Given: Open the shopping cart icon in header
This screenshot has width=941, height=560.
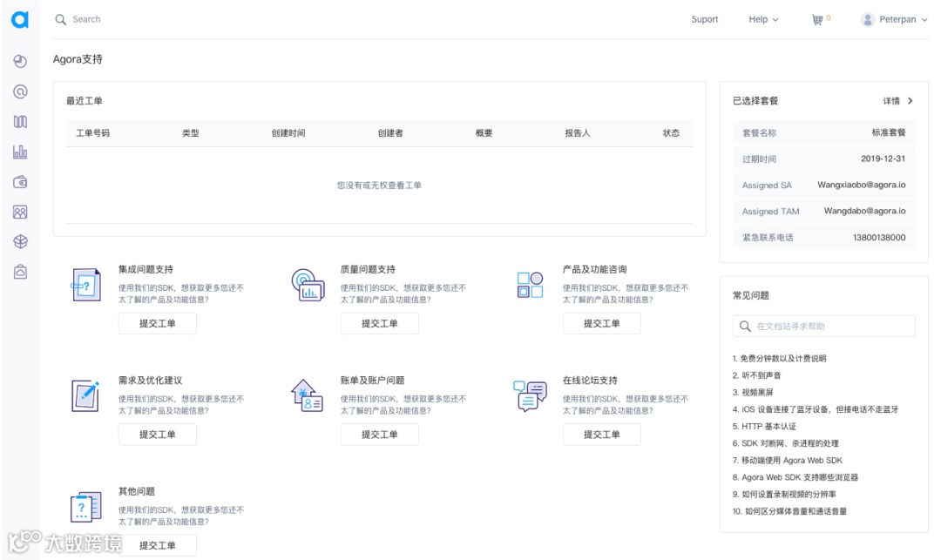Looking at the screenshot, I should tap(817, 20).
